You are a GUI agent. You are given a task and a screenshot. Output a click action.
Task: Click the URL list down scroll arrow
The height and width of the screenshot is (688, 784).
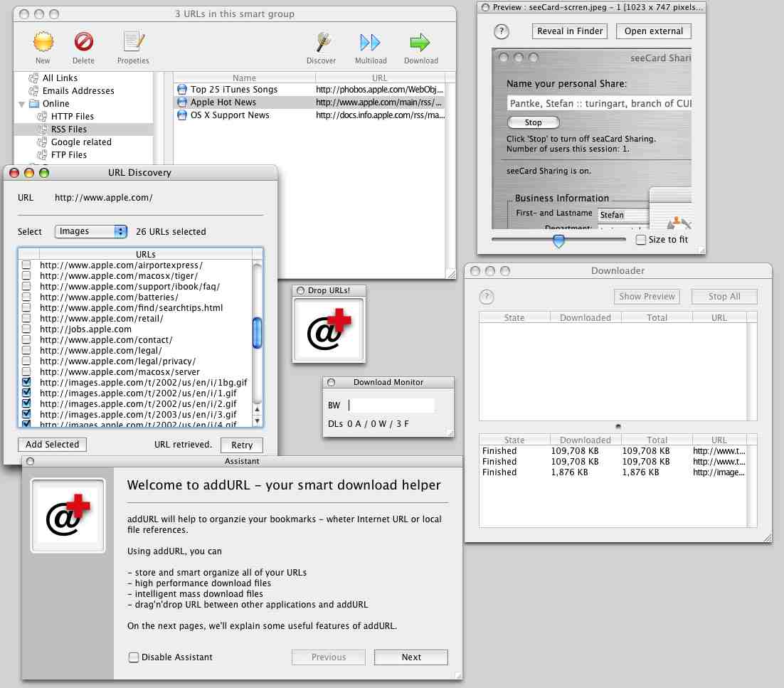tap(257, 421)
